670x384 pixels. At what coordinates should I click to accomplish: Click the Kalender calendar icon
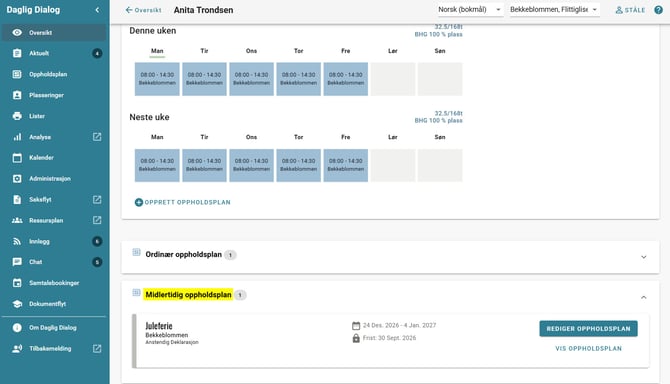click(17, 158)
